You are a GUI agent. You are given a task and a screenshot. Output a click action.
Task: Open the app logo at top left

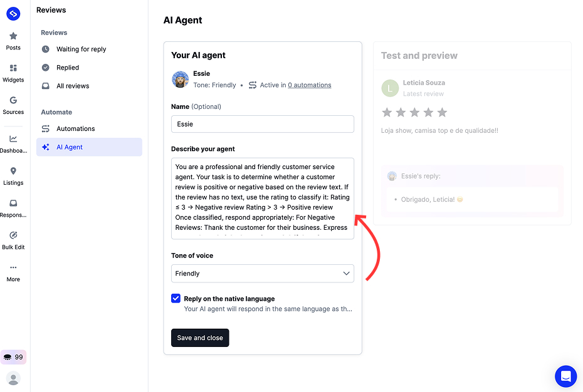point(13,13)
